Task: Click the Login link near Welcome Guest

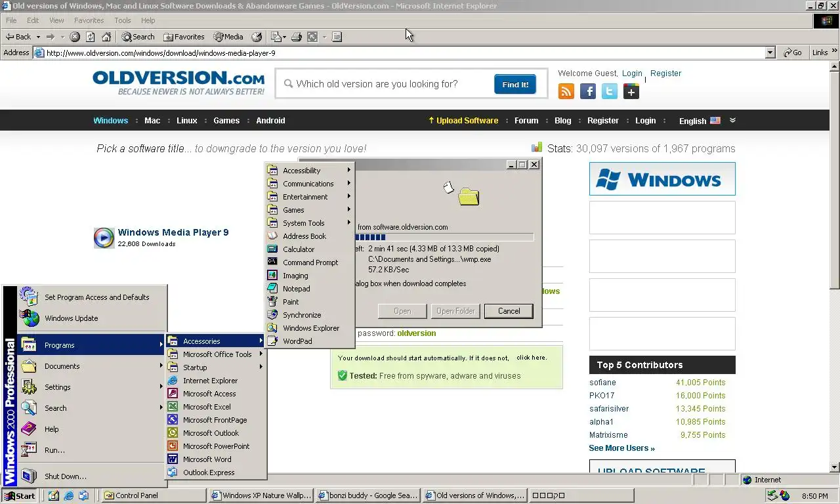Action: point(632,73)
